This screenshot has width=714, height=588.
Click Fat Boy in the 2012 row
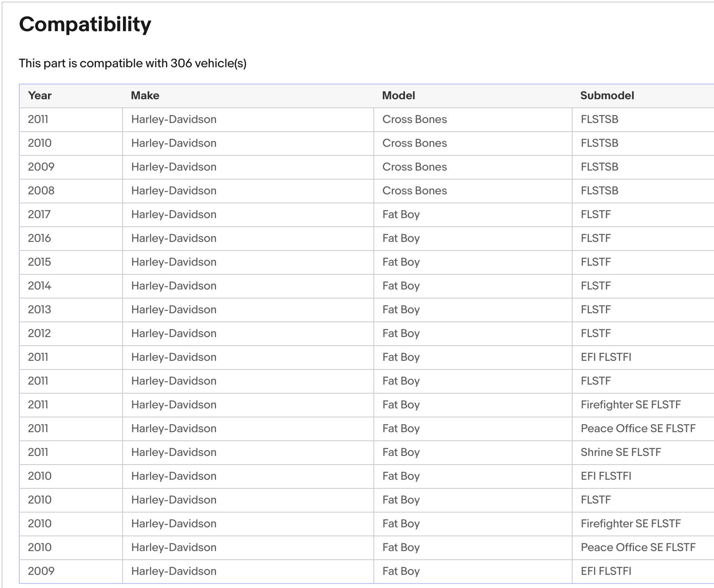401,333
